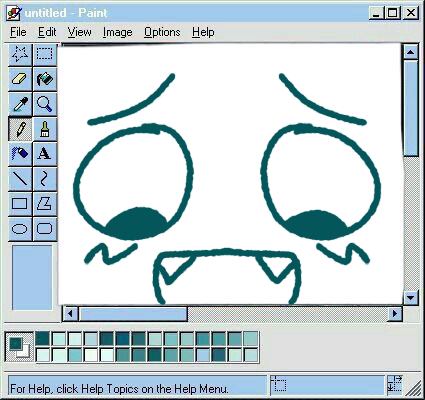Select the rectangular Select tool
This screenshot has height=400, width=425.
pos(45,54)
